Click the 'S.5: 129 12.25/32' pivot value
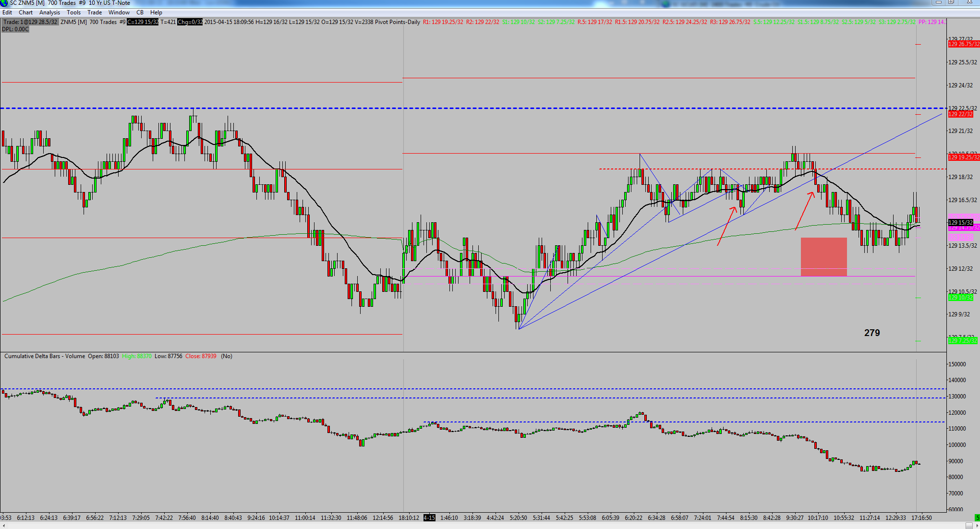This screenshot has width=980, height=529. [x=774, y=22]
